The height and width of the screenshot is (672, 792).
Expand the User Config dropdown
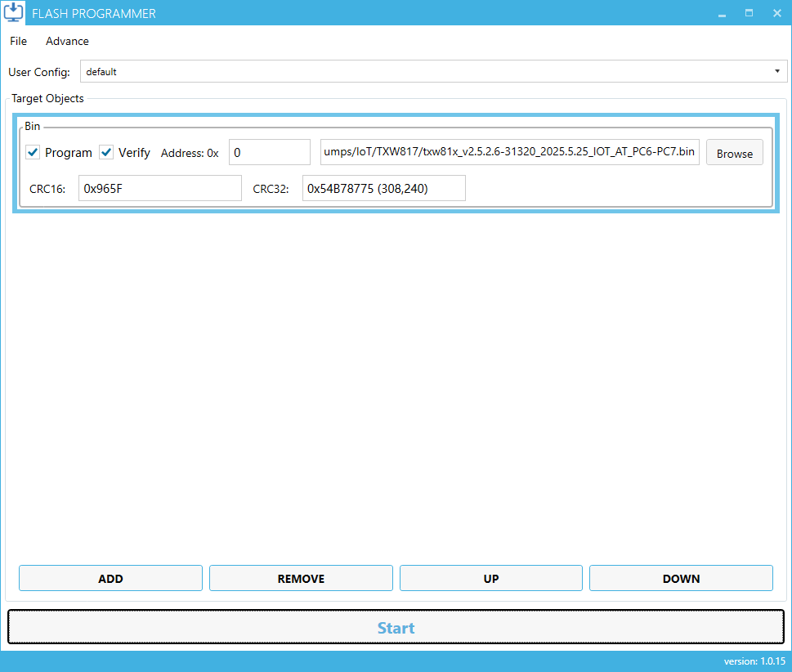click(433, 71)
